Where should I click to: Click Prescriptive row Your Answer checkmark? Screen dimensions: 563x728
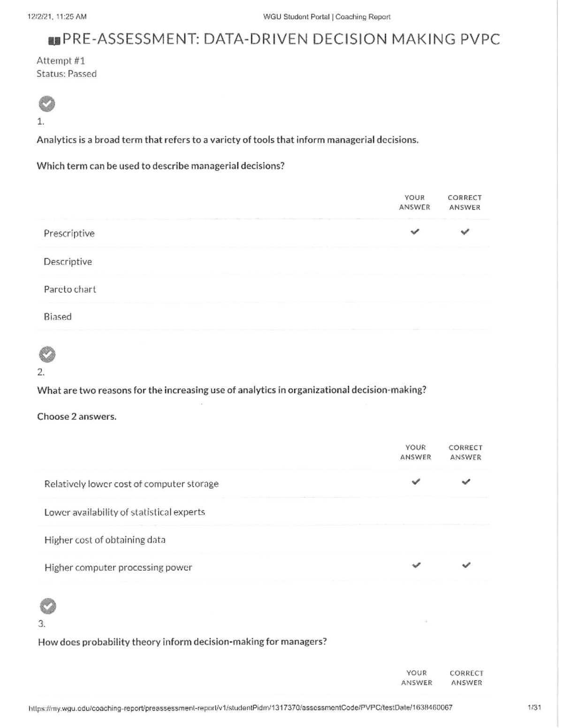415,232
